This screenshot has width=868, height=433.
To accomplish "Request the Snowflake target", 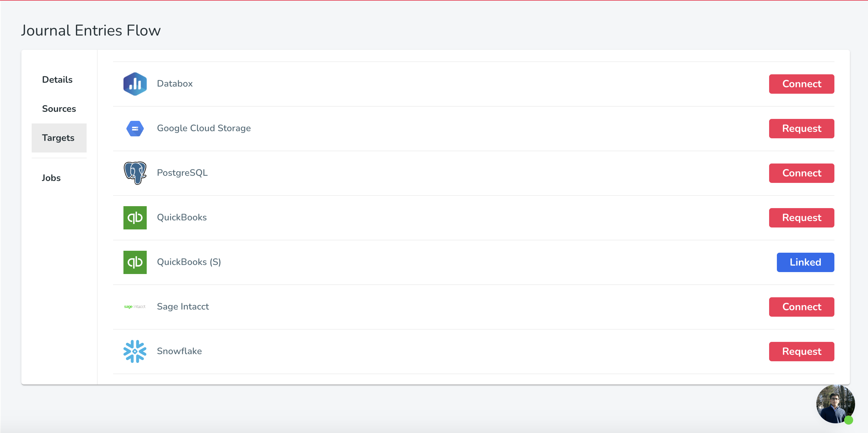I will pos(801,352).
